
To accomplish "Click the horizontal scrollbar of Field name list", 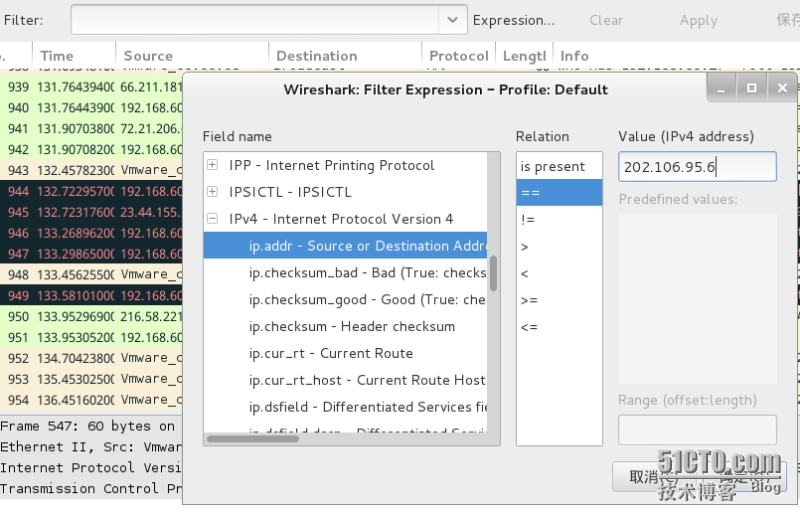I will (253, 439).
